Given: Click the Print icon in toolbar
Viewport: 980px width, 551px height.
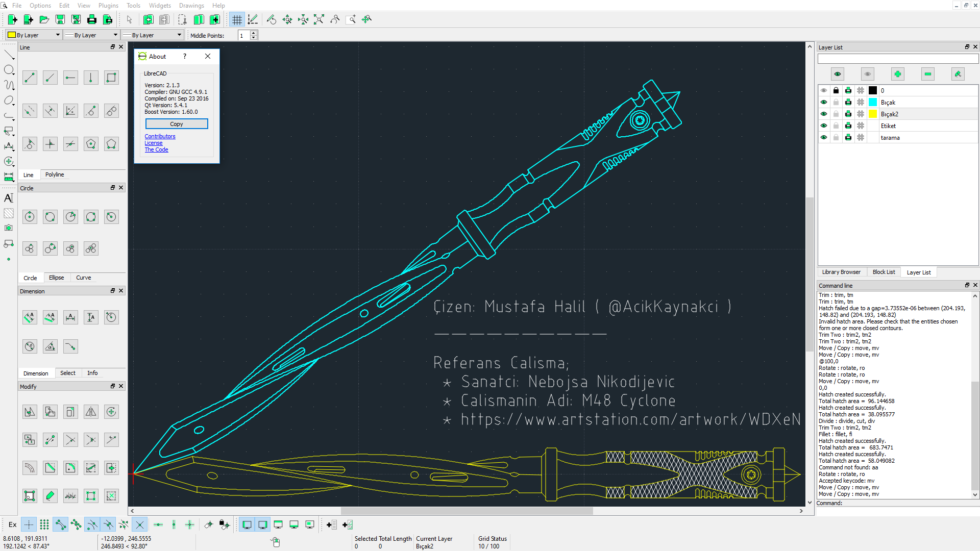Looking at the screenshot, I should pyautogui.click(x=92, y=19).
